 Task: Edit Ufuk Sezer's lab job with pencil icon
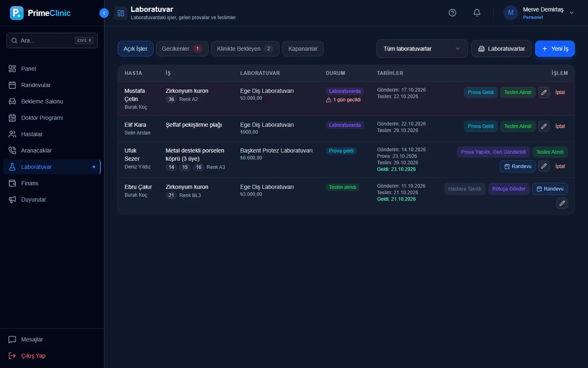tap(544, 166)
